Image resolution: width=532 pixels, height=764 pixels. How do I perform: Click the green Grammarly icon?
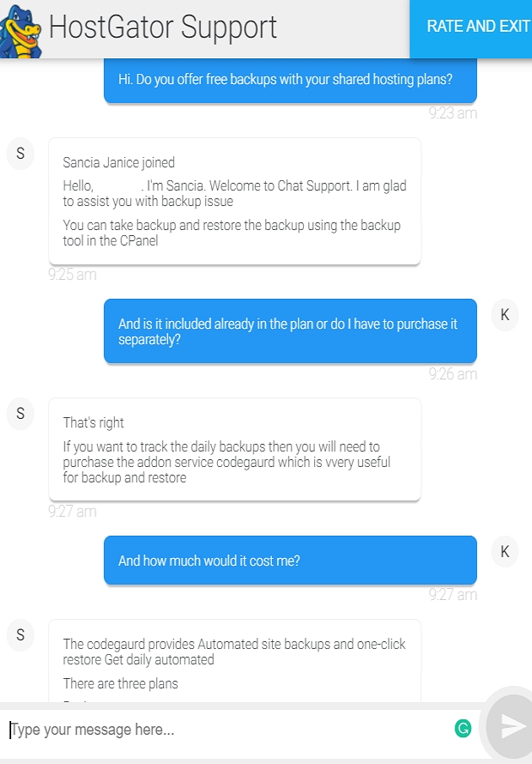(462, 729)
